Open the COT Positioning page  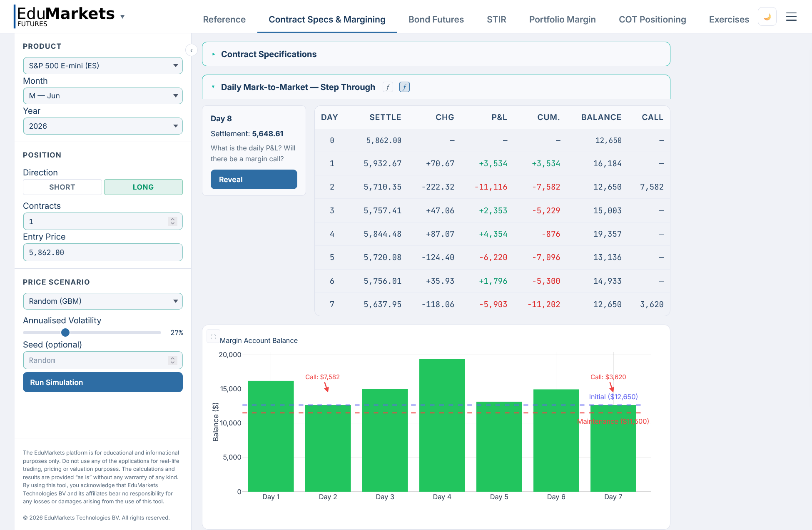click(x=652, y=19)
